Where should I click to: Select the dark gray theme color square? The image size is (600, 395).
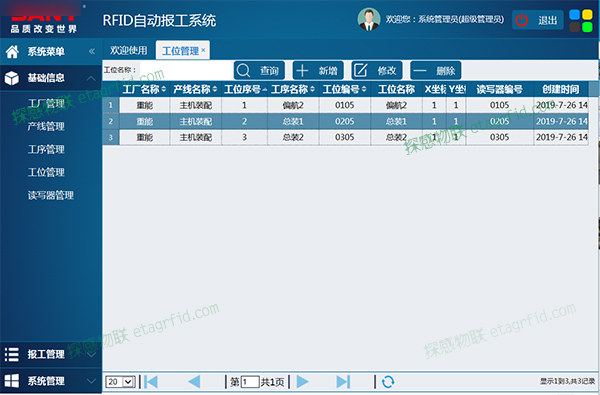click(x=574, y=27)
